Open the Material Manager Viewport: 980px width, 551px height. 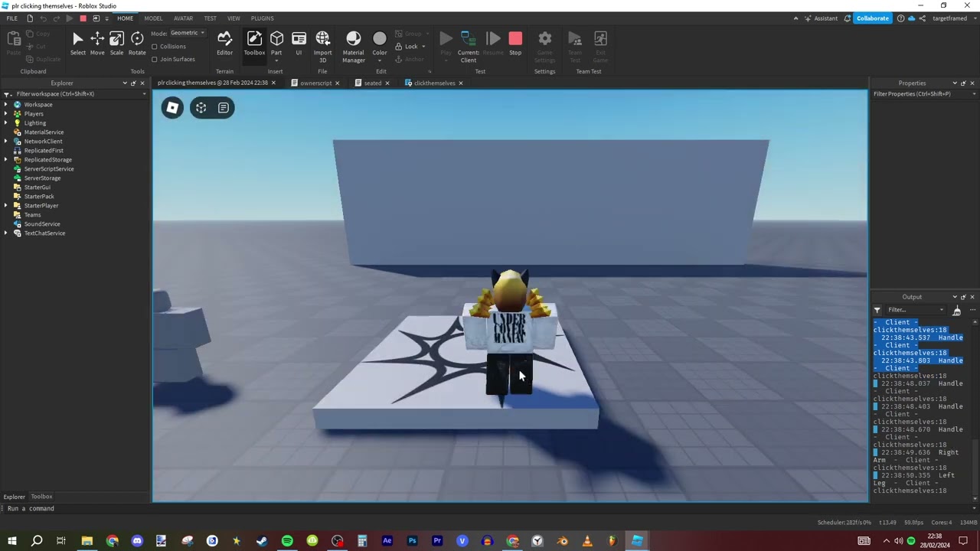tap(353, 45)
